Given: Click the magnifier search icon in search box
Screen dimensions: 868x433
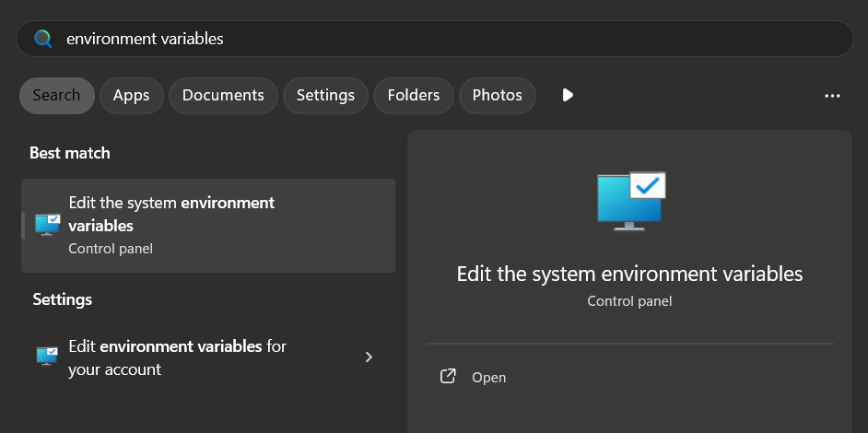Looking at the screenshot, I should coord(42,39).
